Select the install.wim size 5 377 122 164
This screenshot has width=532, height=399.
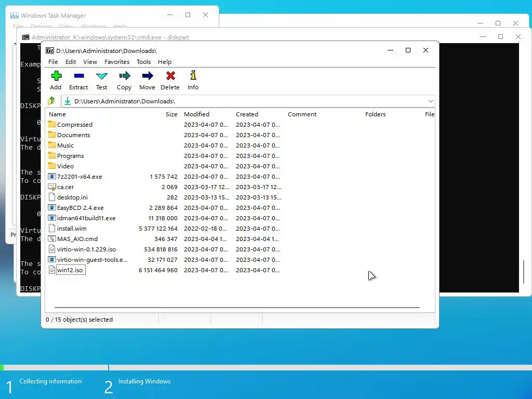coord(158,229)
